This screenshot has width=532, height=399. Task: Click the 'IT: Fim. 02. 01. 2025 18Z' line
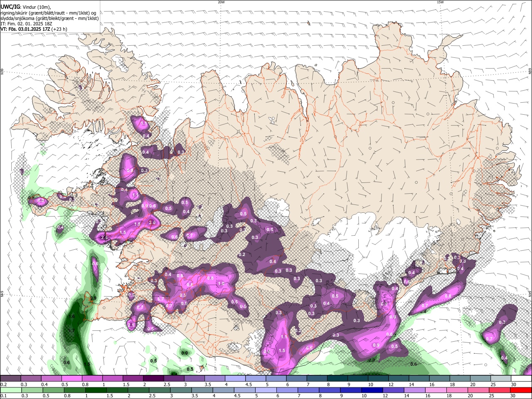point(26,24)
